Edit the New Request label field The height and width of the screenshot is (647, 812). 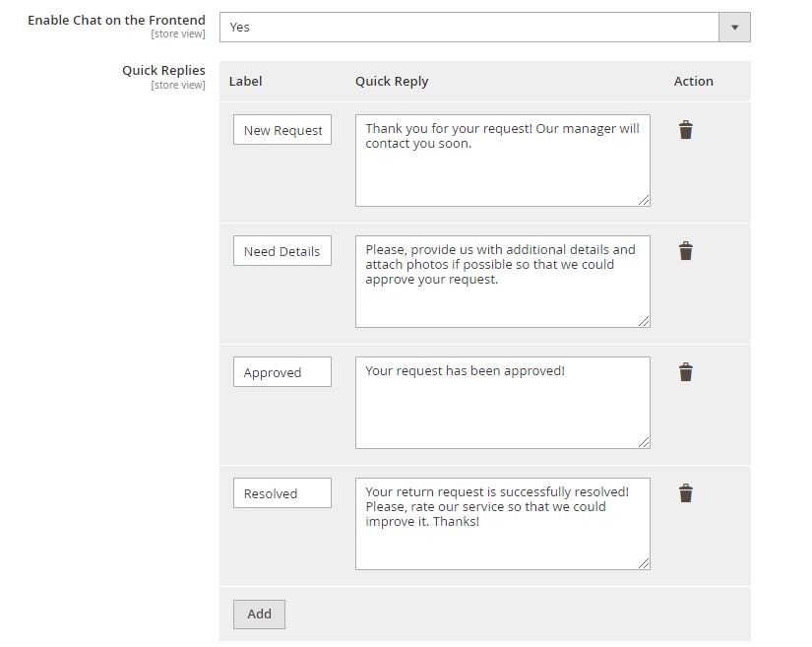point(282,130)
